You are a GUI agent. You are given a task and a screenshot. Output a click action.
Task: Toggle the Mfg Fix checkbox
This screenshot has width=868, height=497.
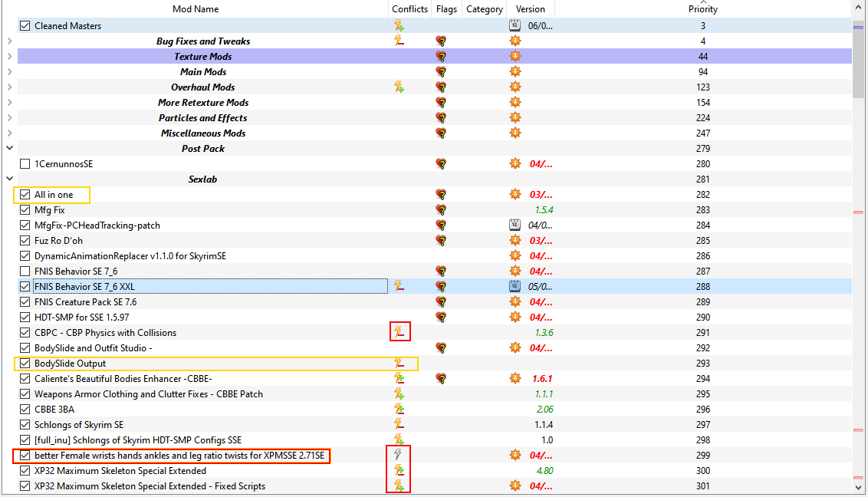tap(25, 209)
